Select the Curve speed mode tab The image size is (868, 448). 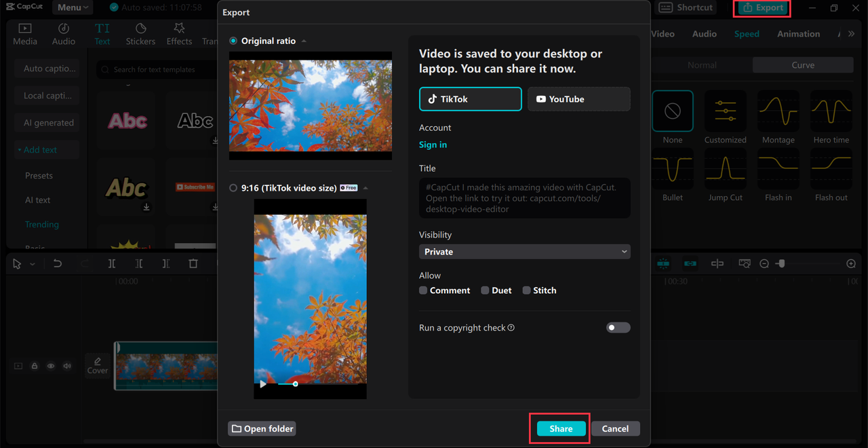pyautogui.click(x=803, y=65)
